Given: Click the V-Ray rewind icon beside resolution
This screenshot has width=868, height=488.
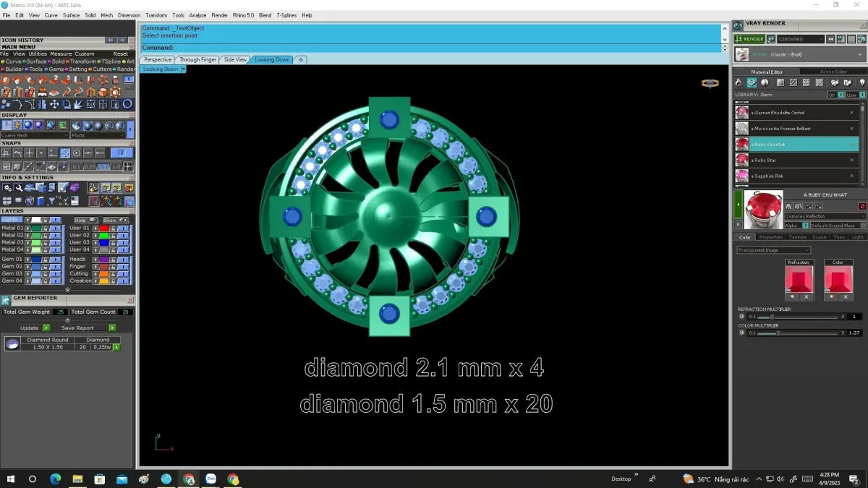Looking at the screenshot, I should pyautogui.click(x=830, y=39).
